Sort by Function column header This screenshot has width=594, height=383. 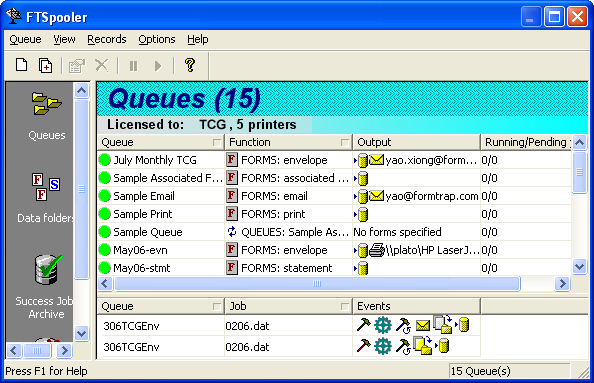[289, 142]
